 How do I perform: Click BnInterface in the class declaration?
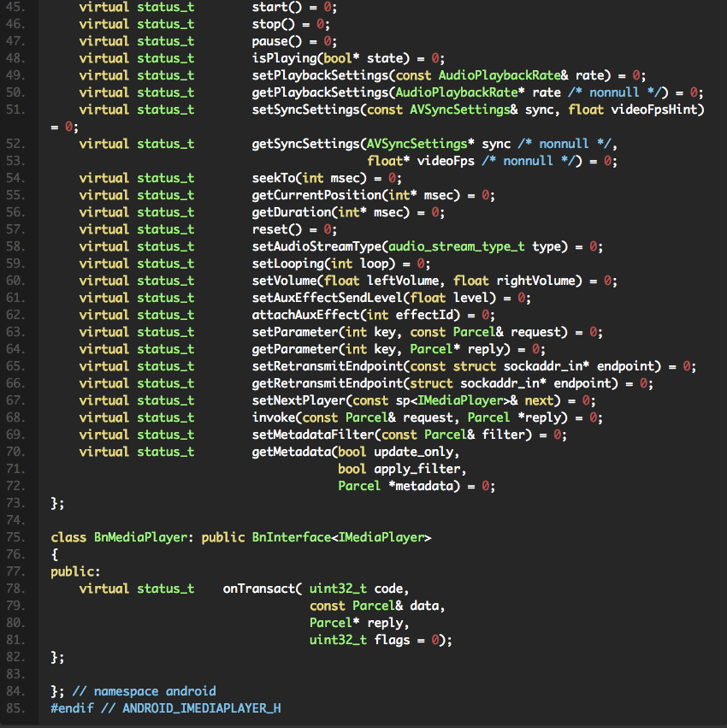click(292, 537)
